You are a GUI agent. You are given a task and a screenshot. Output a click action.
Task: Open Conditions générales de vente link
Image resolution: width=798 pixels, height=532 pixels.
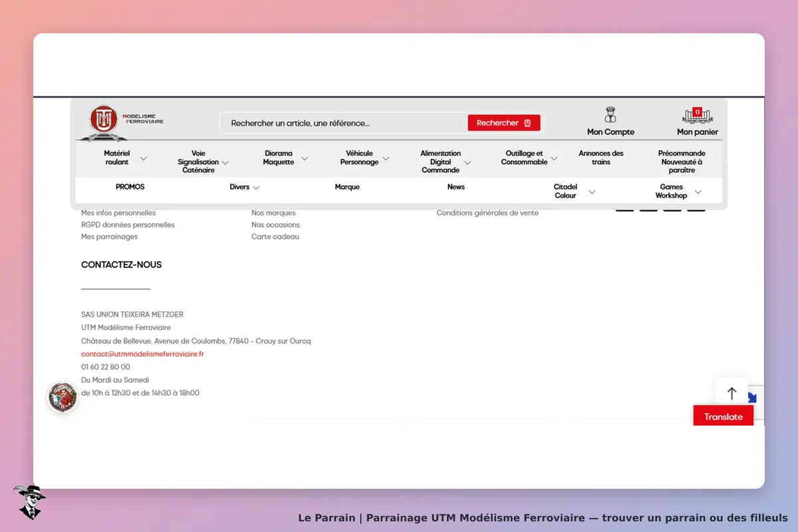(x=487, y=213)
